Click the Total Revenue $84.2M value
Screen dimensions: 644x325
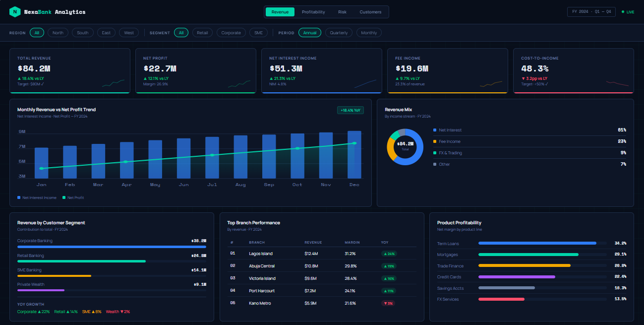[x=34, y=68]
